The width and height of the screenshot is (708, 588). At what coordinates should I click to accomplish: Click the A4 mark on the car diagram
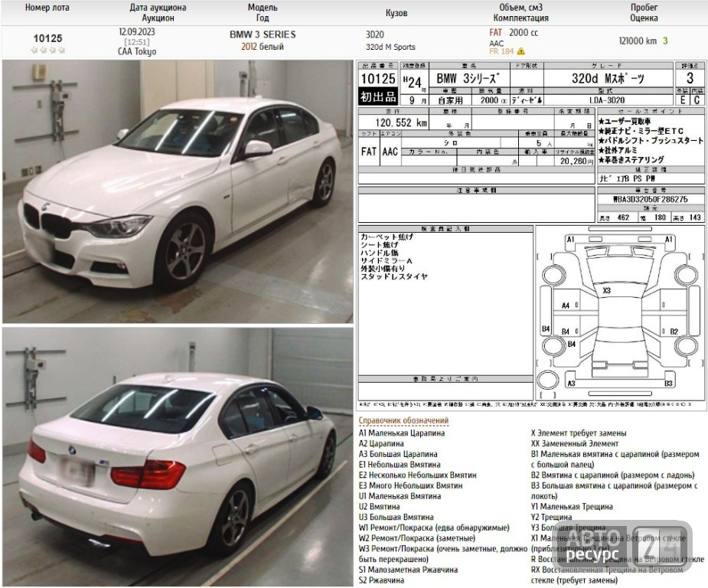pos(566,305)
